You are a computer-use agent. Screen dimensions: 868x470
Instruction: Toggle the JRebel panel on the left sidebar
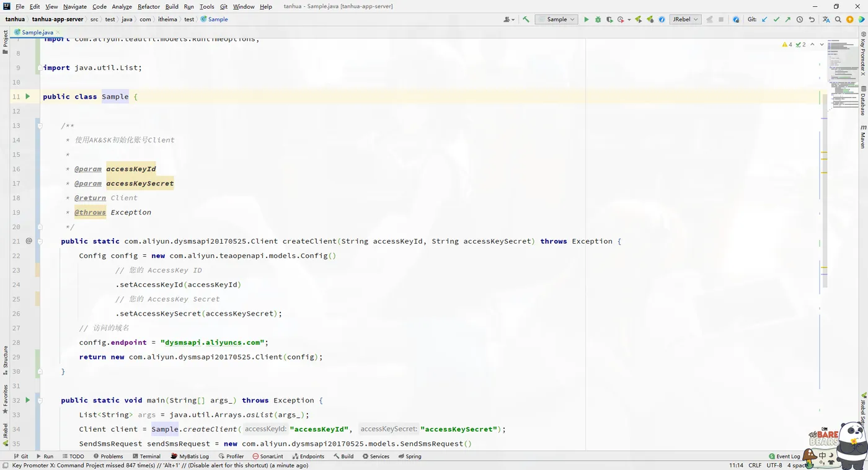click(x=5, y=435)
